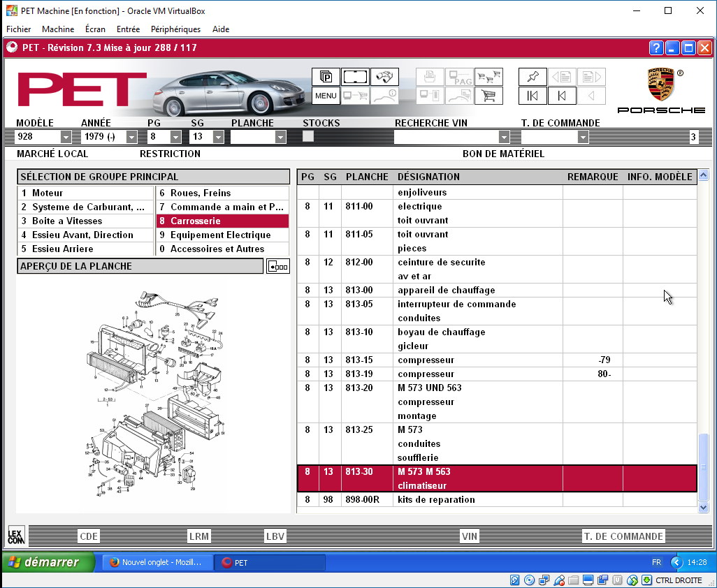Click the VirtualBox mouse integration status icon
717x588 pixels.
coord(632,580)
